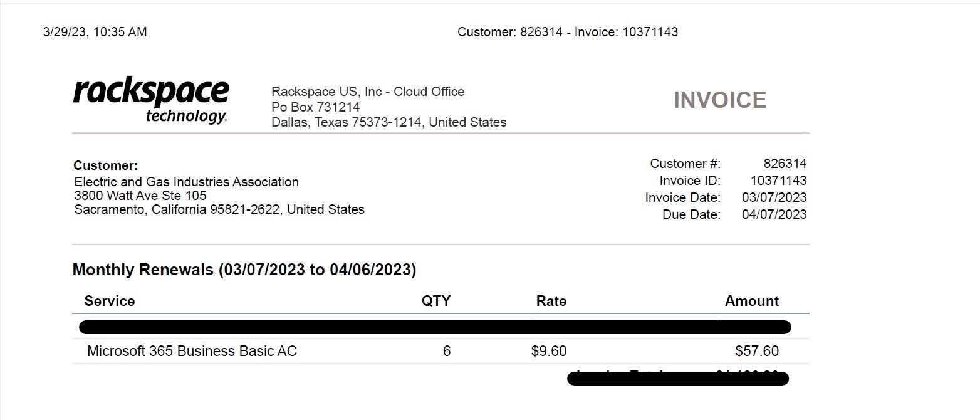Screen dimensions: 980x420
Task: Select the Po Box 731214 address line
Action: tap(315, 107)
